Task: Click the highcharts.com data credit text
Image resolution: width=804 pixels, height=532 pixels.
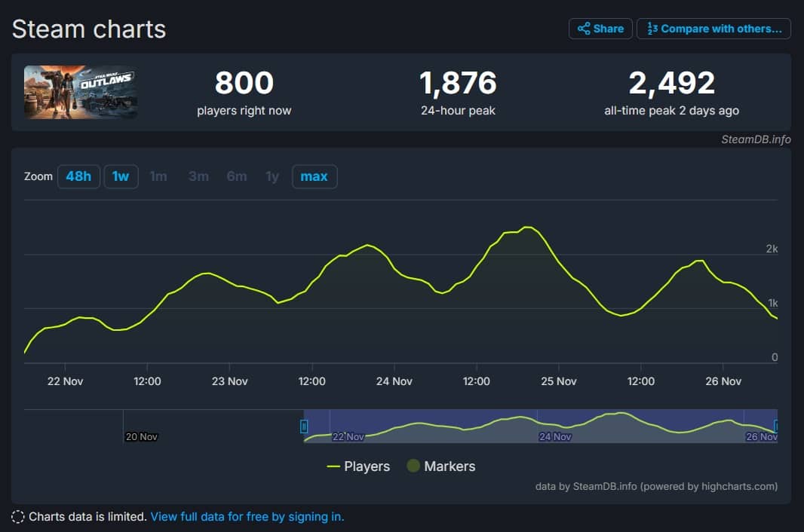Action: (656, 486)
